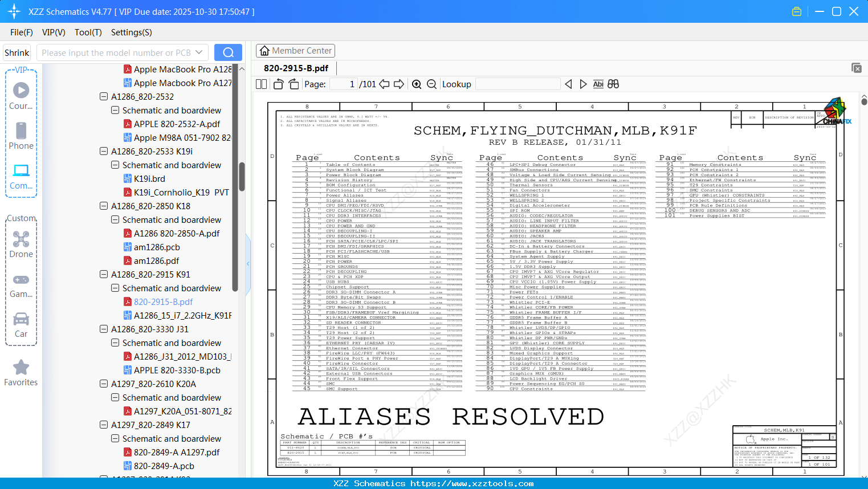Open A1286_15_i7_2.2GHz_K91F boardview file

tap(182, 315)
